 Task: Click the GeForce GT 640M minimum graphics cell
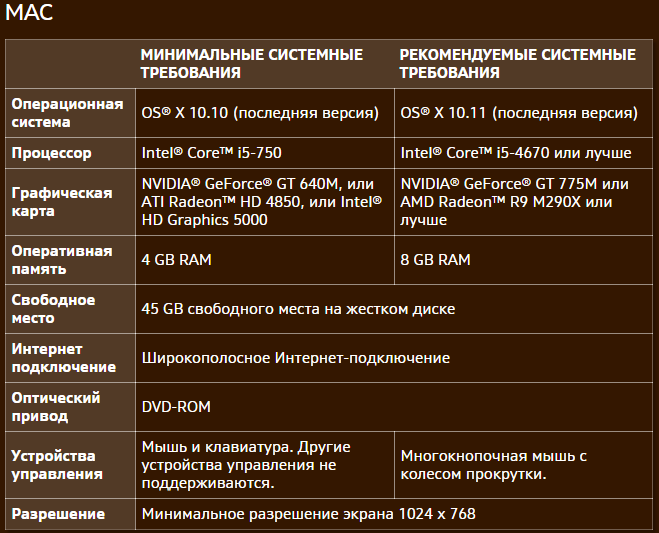coord(261,202)
